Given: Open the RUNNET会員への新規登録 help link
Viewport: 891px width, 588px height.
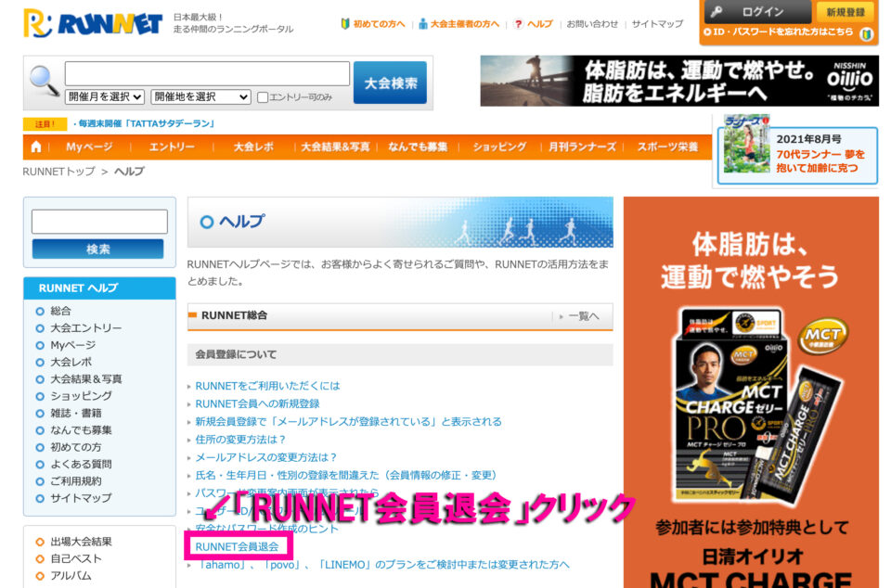Looking at the screenshot, I should click(257, 403).
